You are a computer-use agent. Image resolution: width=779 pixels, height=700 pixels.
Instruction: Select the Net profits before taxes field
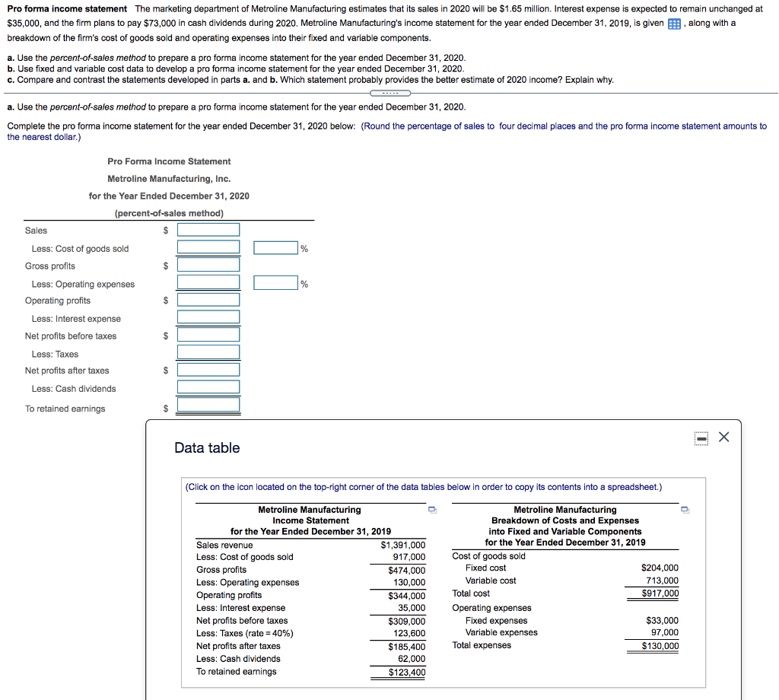208,334
